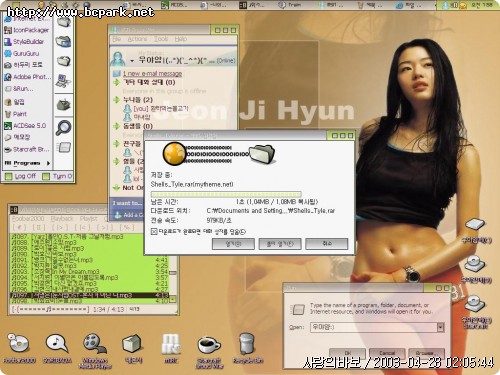Click Log Off in start menu
The height and width of the screenshot is (375, 500).
21,176
